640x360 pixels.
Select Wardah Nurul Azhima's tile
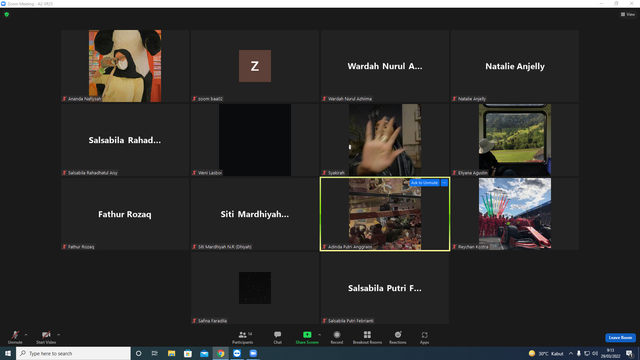click(x=385, y=66)
